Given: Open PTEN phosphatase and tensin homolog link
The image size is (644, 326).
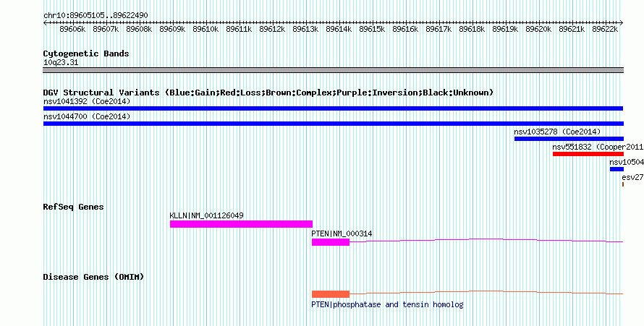Looking at the screenshot, I should pyautogui.click(x=387, y=305).
